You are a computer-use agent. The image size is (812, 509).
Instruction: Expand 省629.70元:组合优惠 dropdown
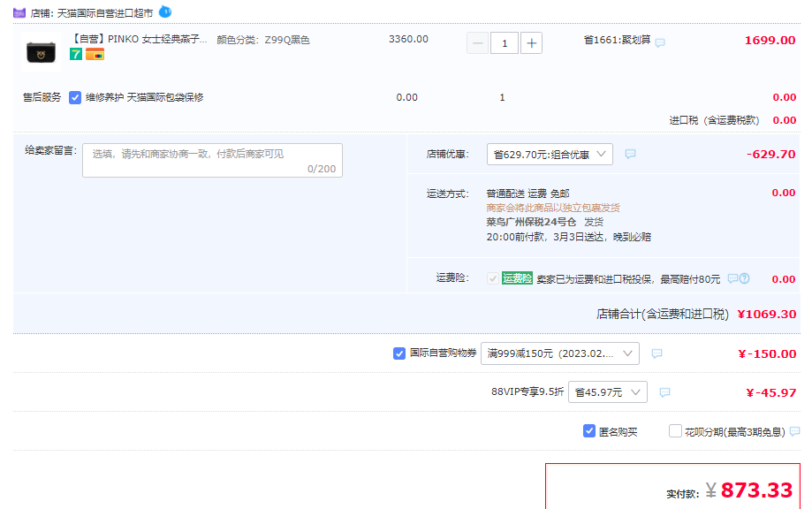pos(550,155)
